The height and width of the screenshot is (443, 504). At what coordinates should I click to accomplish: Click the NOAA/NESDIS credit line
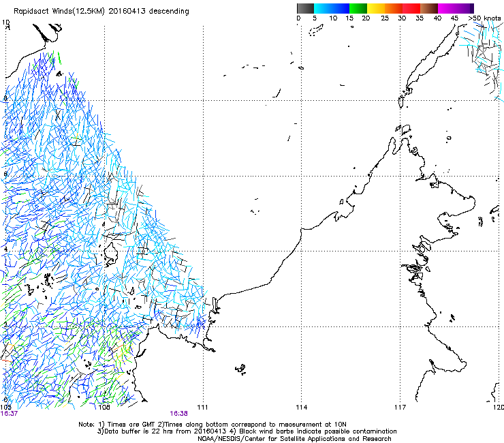coord(294,439)
